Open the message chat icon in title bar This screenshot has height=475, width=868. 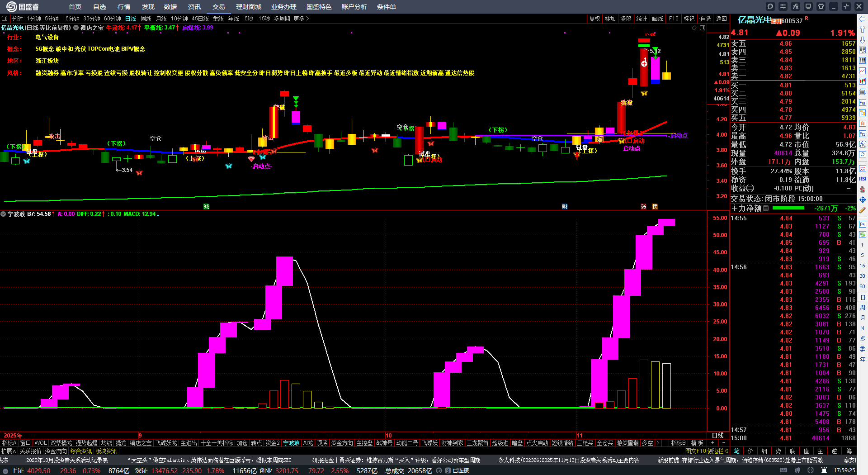tap(770, 6)
